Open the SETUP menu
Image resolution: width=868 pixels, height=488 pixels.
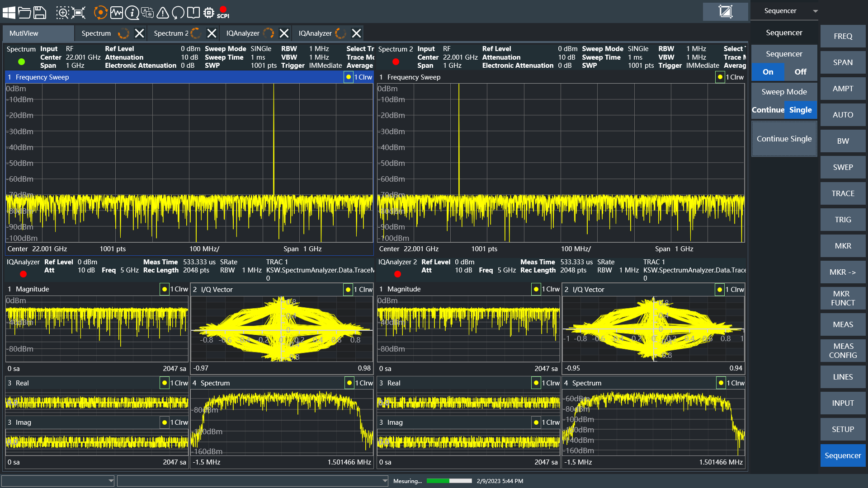[x=843, y=429]
